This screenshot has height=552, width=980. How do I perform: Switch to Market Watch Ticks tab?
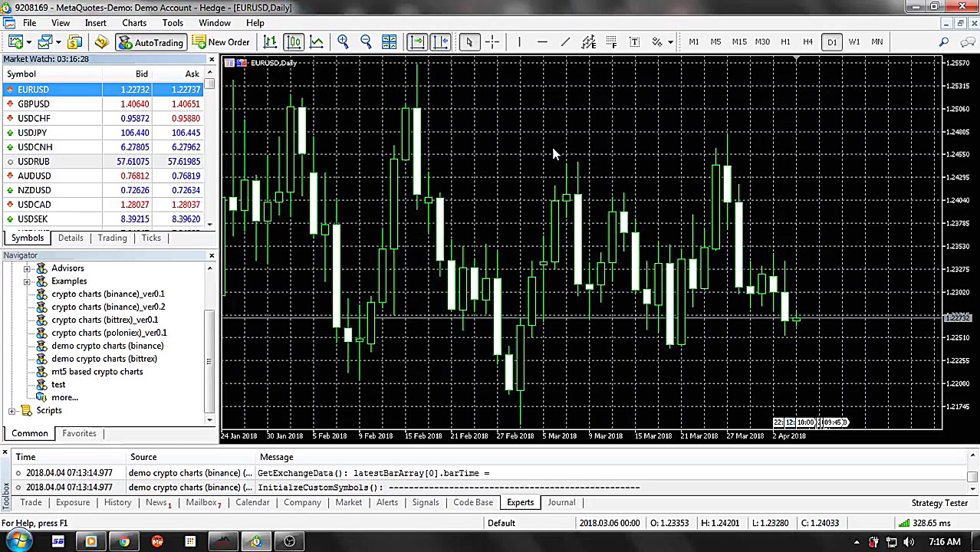(151, 238)
